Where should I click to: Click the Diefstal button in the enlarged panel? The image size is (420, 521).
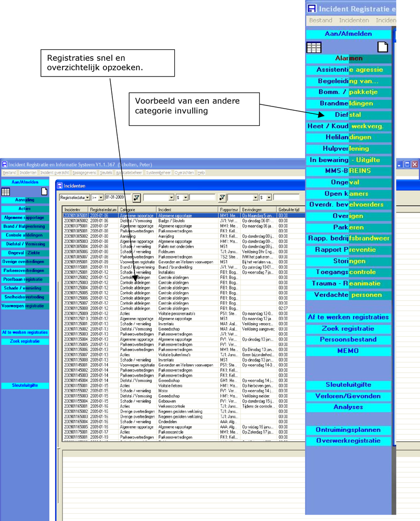[349, 114]
